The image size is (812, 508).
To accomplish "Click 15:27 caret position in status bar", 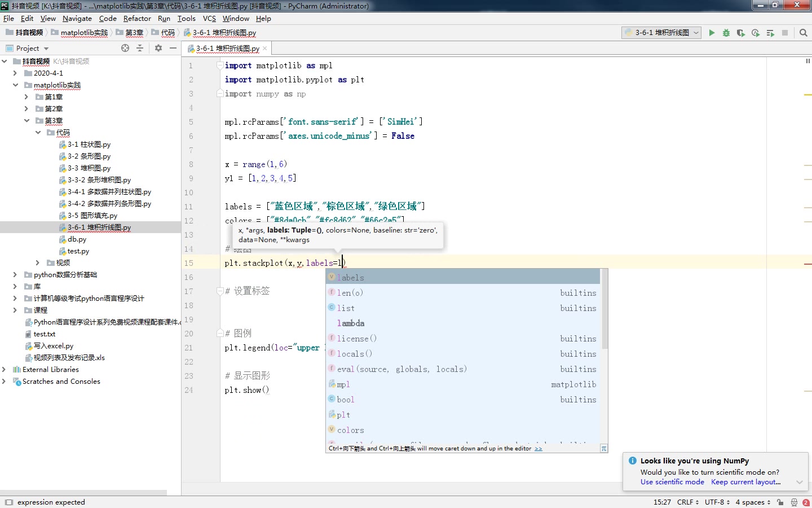I will click(662, 502).
